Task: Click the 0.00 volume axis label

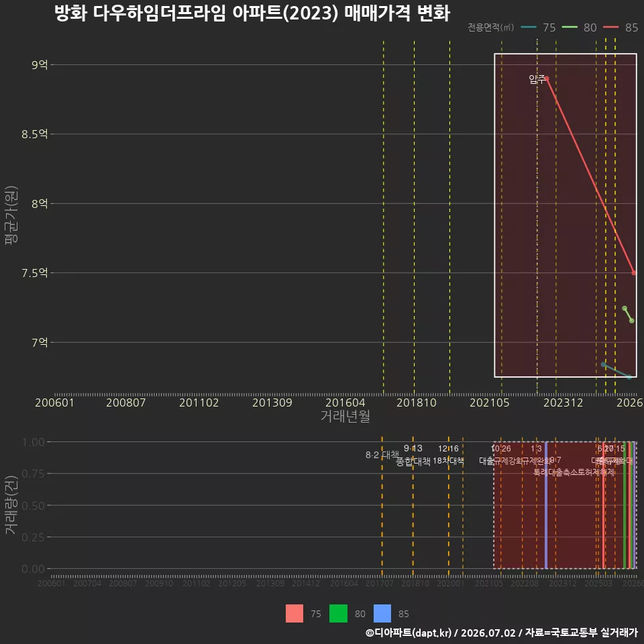Action: coord(34,569)
